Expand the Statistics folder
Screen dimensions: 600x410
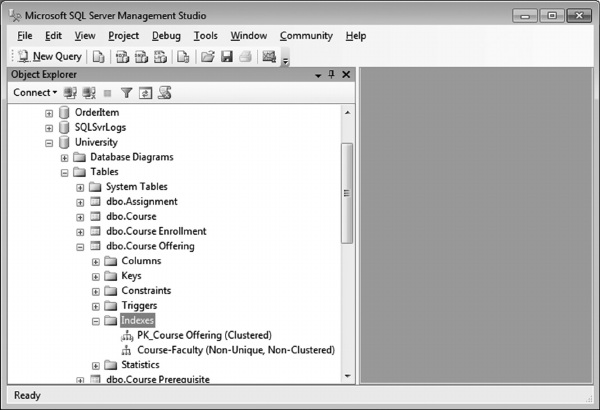click(x=96, y=366)
